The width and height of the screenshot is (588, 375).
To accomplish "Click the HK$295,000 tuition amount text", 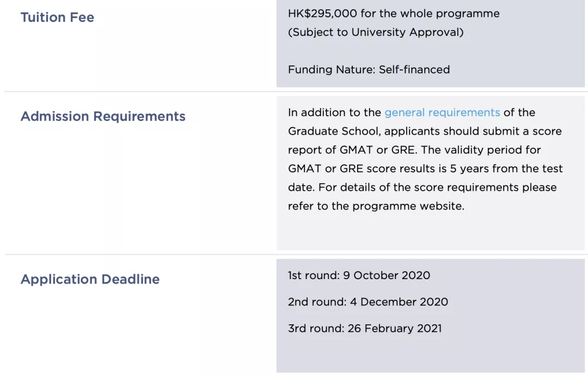I will point(318,14).
